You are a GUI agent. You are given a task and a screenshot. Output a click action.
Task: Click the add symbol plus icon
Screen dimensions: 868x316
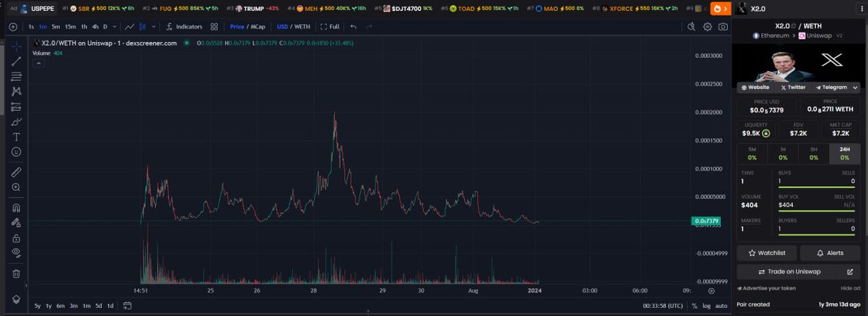[x=14, y=27]
